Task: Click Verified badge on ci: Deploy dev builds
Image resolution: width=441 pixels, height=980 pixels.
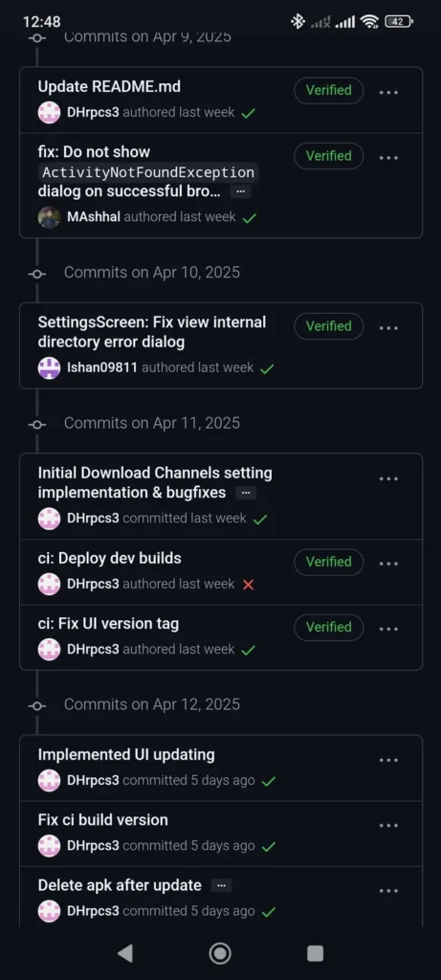Action: tap(328, 562)
